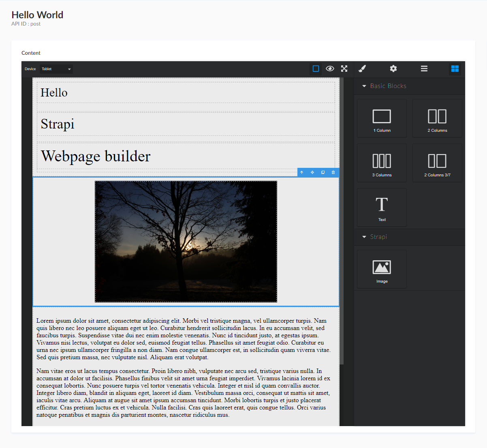Select the Text block

coord(382,208)
